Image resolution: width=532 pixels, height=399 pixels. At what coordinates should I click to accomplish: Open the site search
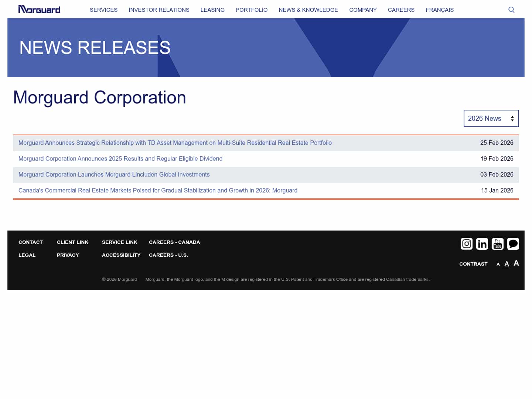511,10
